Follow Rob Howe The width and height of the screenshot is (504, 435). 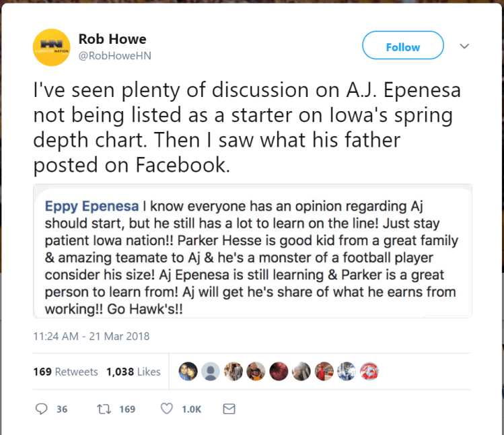[402, 46]
